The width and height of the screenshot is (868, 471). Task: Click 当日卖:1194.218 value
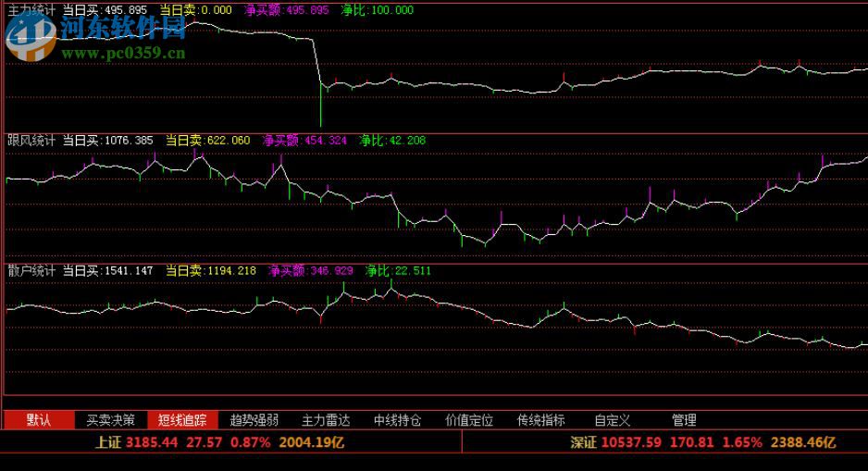tap(211, 270)
